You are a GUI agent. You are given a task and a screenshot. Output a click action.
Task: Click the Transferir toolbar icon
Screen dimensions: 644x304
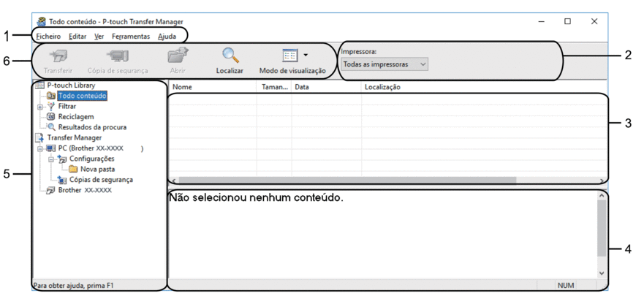click(x=58, y=55)
